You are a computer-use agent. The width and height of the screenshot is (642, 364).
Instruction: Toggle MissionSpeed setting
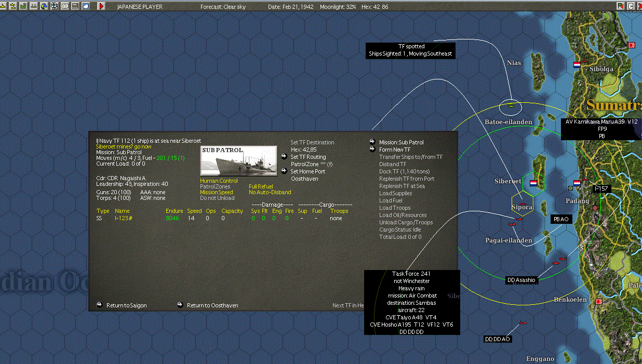pyautogui.click(x=217, y=193)
